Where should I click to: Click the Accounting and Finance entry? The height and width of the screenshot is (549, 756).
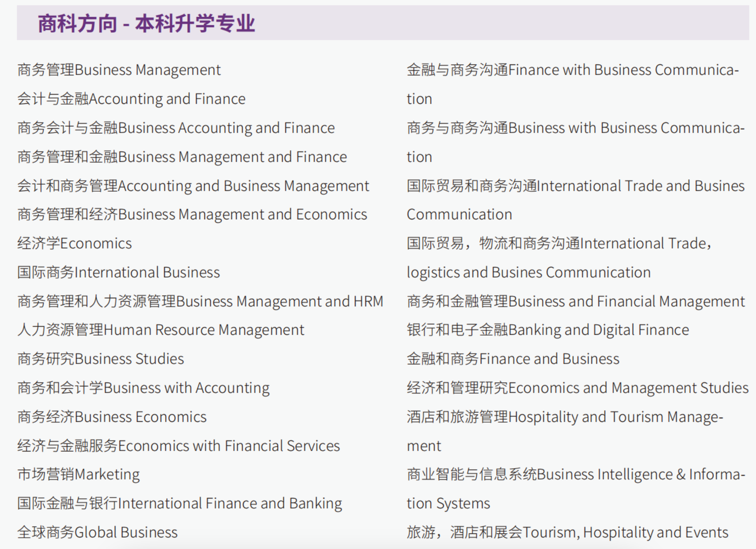(131, 99)
